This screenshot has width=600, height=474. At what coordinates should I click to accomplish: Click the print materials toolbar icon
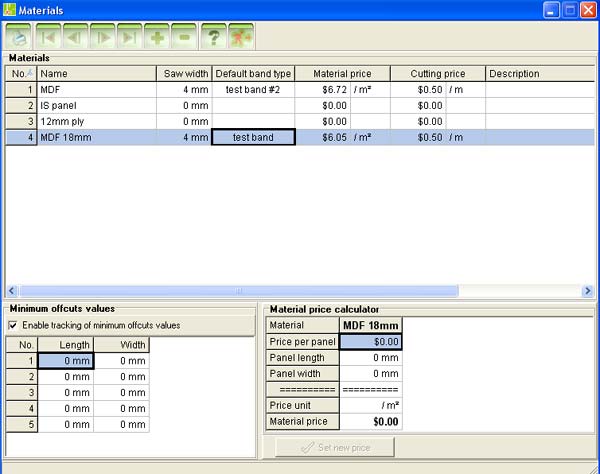coord(18,36)
